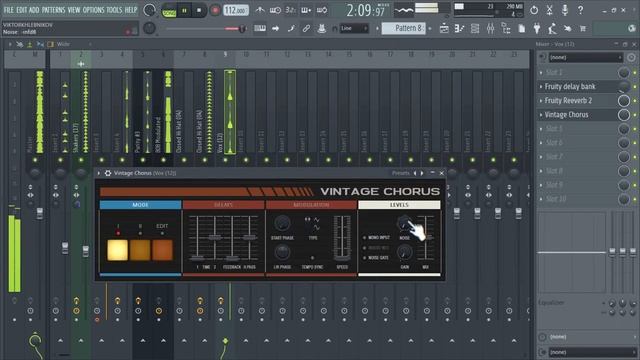Open the Fruity delay bank slot arrow menu
Screen dimensions: 640x360
click(541, 87)
